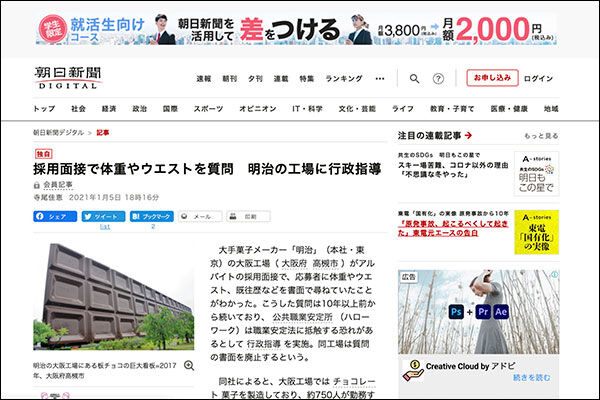Click the Adobe Creative Cloud ad image
The width and height of the screenshot is (600, 400).
click(478, 312)
